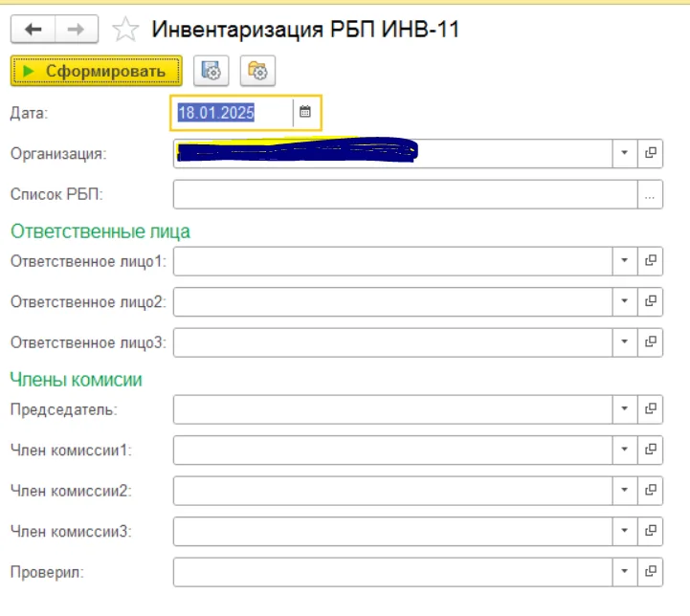Go back with the left arrow button
This screenshot has height=616, width=690.
click(33, 30)
